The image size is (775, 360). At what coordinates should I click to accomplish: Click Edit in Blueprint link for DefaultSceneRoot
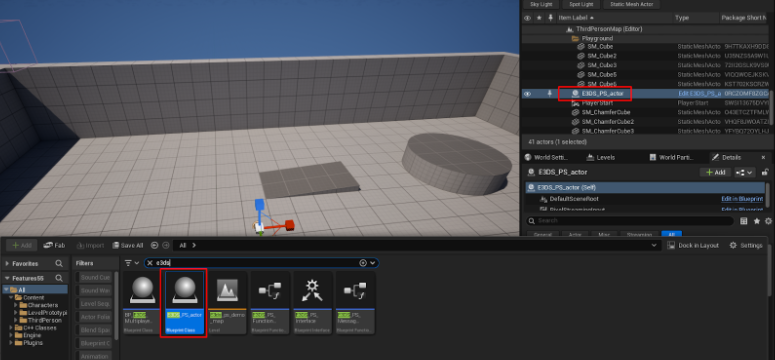(x=742, y=199)
